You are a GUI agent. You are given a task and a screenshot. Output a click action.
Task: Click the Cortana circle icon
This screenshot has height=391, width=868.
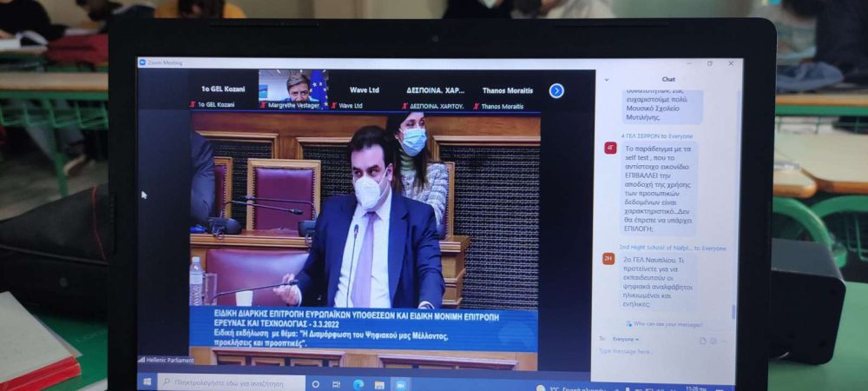click(315, 384)
